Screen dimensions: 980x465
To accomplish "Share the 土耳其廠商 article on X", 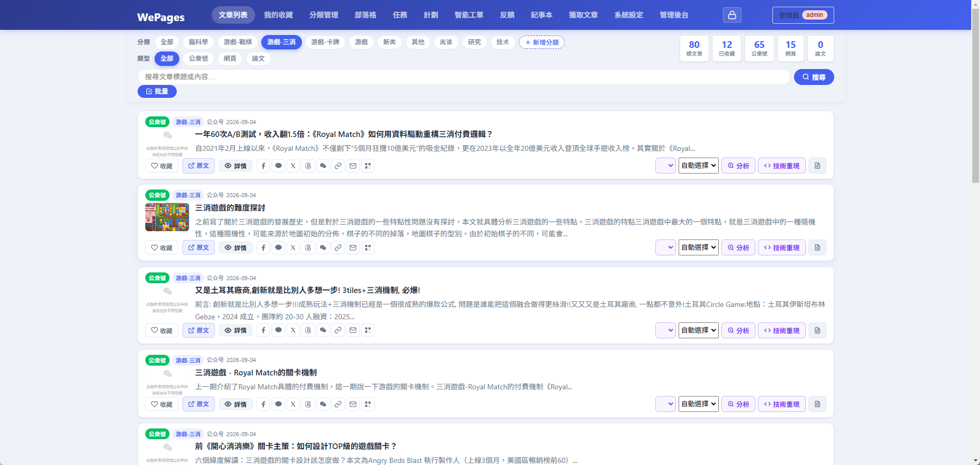I will pyautogui.click(x=293, y=330).
